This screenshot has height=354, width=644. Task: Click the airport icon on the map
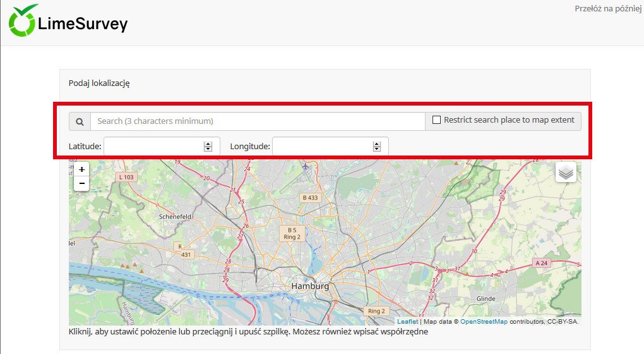tap(306, 167)
